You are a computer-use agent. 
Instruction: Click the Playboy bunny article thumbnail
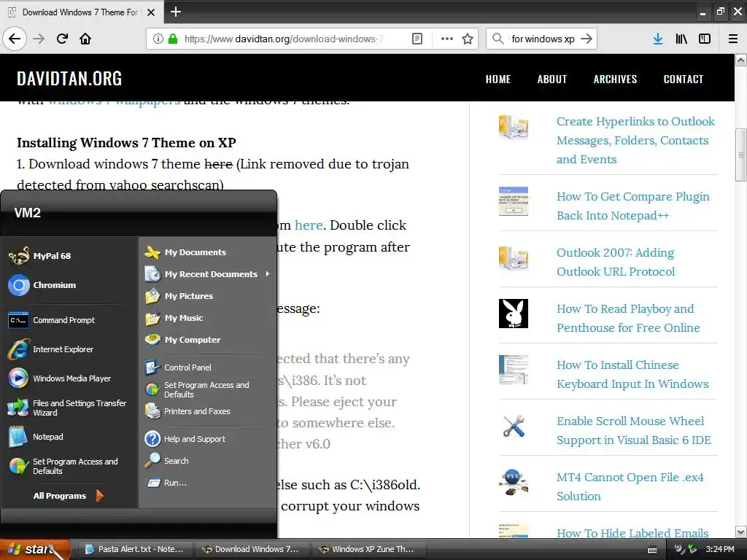pyautogui.click(x=513, y=314)
